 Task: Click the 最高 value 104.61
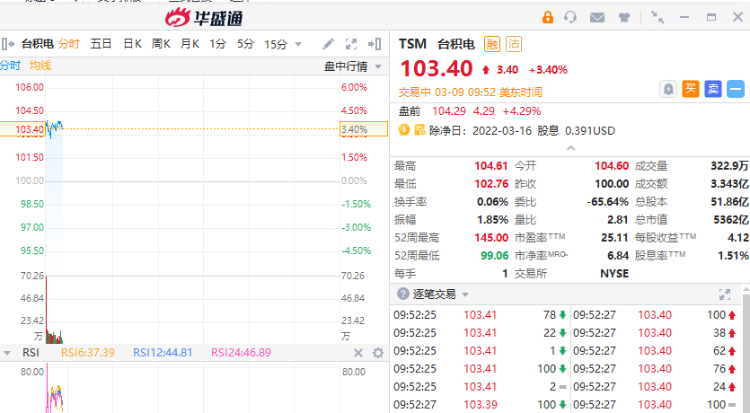pyautogui.click(x=491, y=166)
